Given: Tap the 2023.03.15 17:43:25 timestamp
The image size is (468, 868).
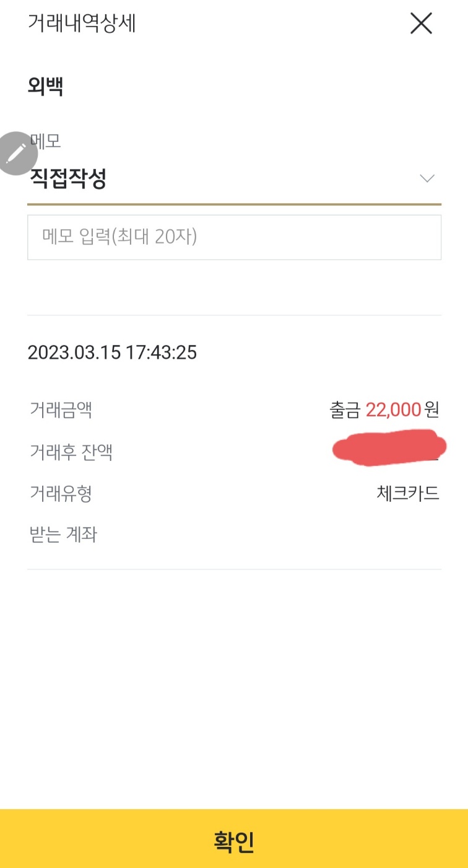Looking at the screenshot, I should [112, 353].
